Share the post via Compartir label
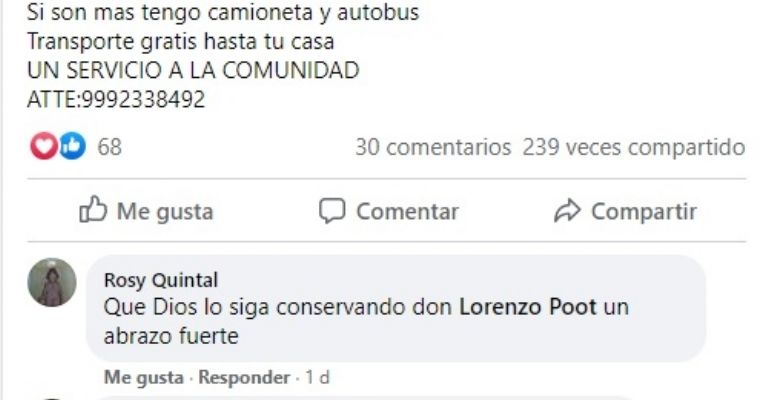768x400 pixels. [x=644, y=212]
